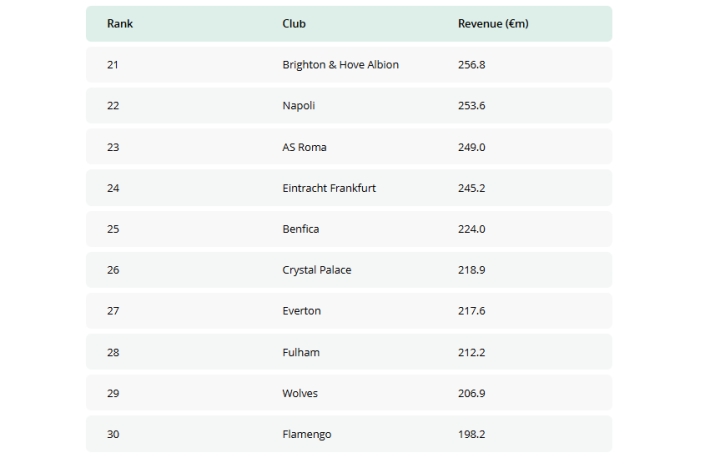The width and height of the screenshot is (720, 458).
Task: Click the Benfica club name
Action: [x=301, y=229]
